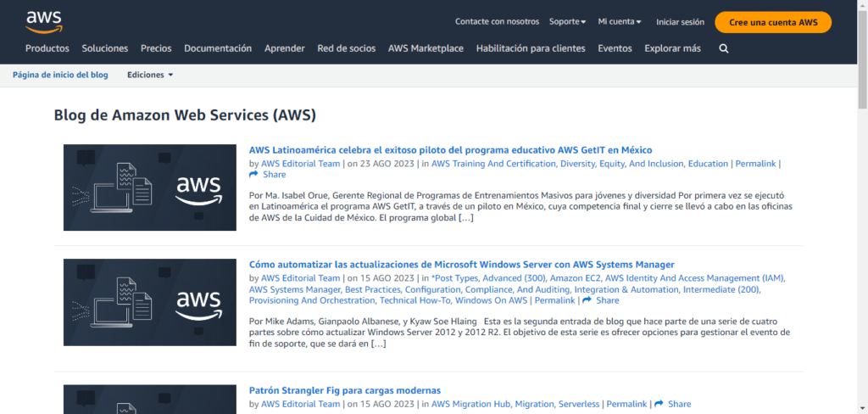Open Provisioning And Orchestration category

313,300
